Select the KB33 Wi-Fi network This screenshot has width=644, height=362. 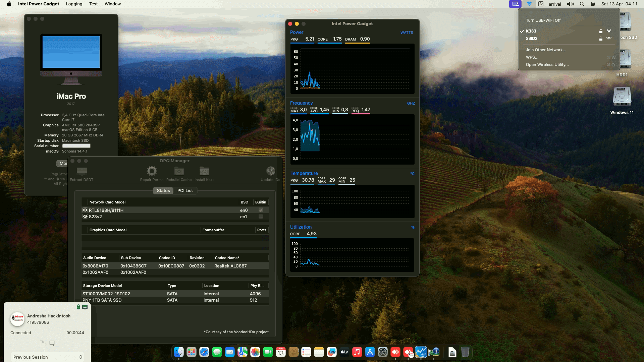569,31
